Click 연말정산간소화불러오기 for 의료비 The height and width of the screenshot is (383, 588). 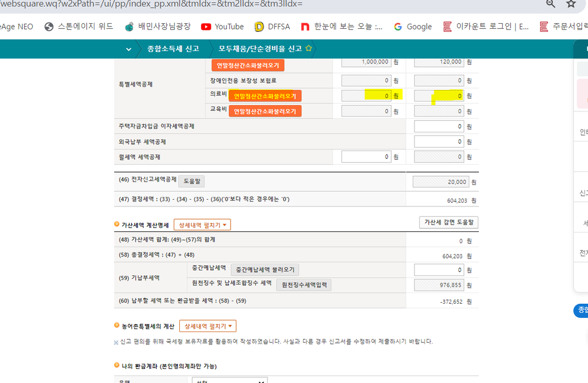click(x=265, y=96)
